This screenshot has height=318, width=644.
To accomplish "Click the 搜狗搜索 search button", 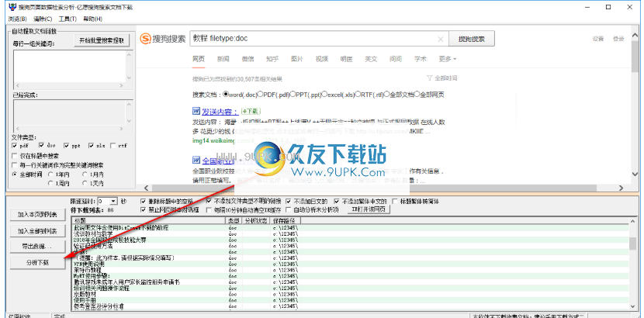I will pyautogui.click(x=472, y=39).
